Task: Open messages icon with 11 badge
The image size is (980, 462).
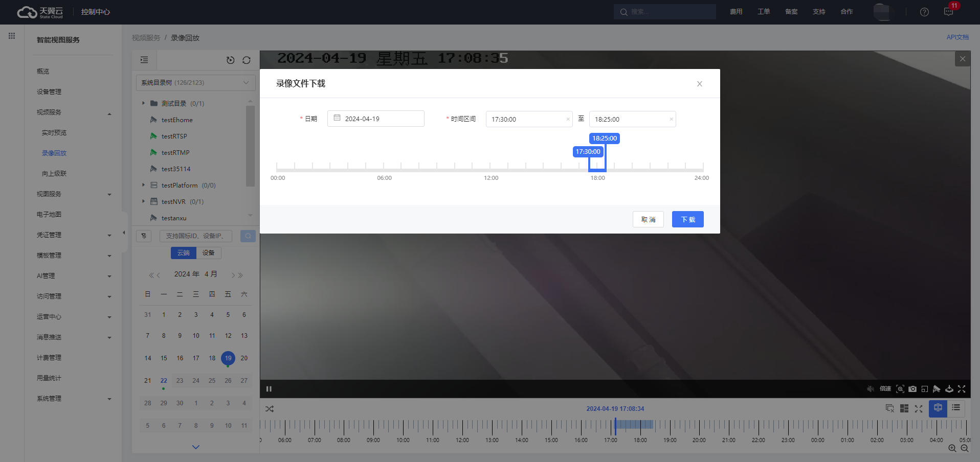Action: pos(949,12)
